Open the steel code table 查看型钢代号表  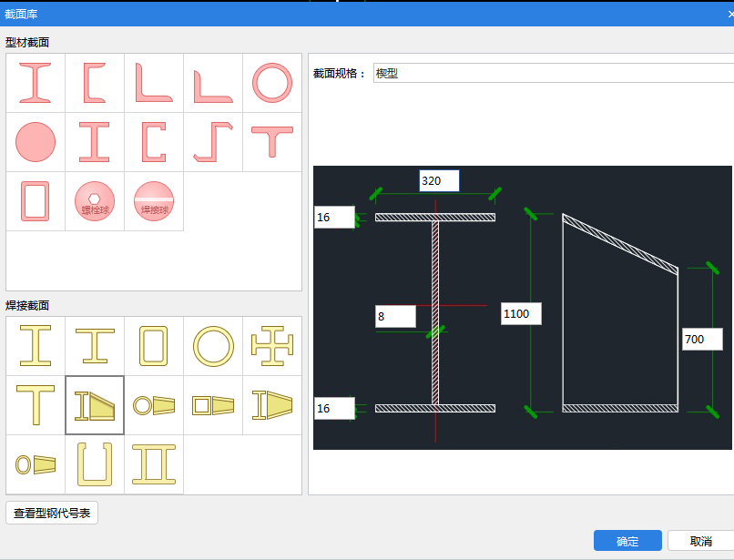[52, 514]
